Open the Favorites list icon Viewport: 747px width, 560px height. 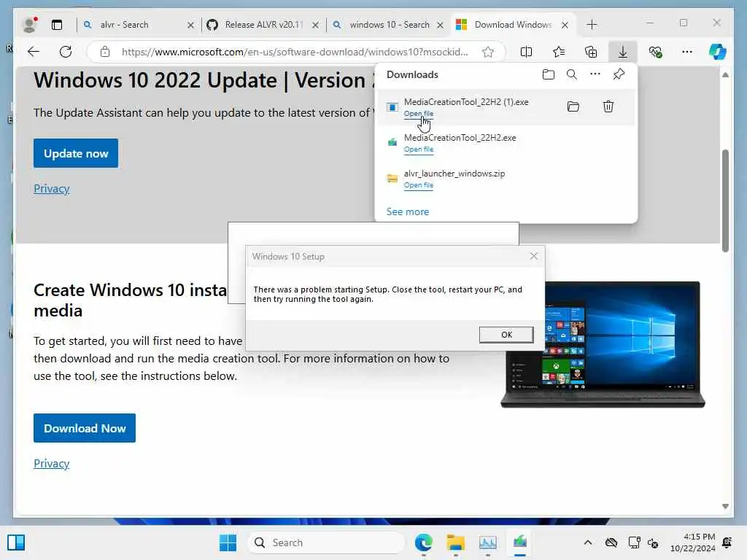pyautogui.click(x=559, y=52)
